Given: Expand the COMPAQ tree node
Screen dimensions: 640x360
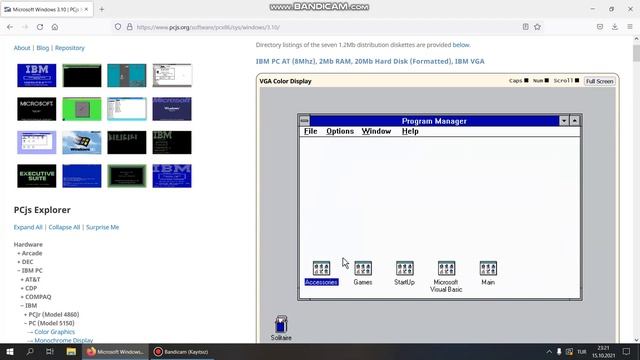Looking at the screenshot, I should [x=36, y=297].
